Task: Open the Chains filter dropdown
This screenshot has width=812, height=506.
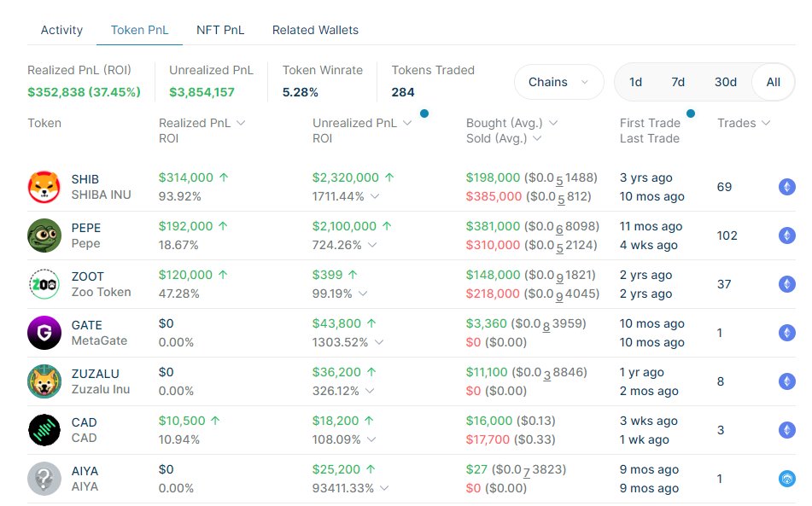Action: (x=558, y=82)
